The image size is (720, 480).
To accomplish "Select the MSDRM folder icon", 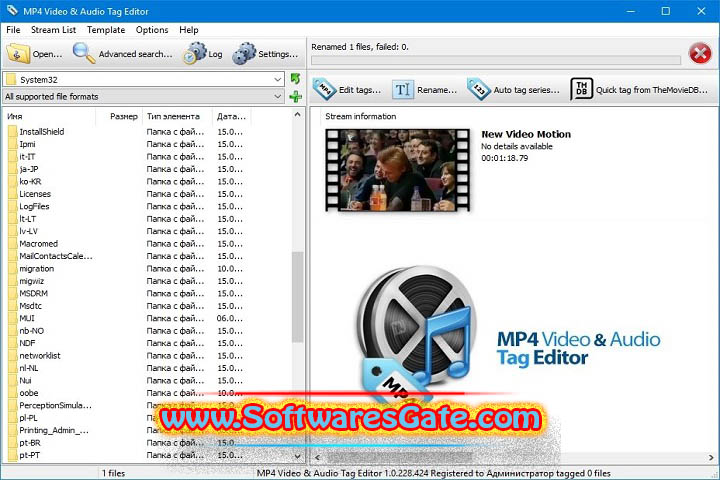I will pos(12,294).
